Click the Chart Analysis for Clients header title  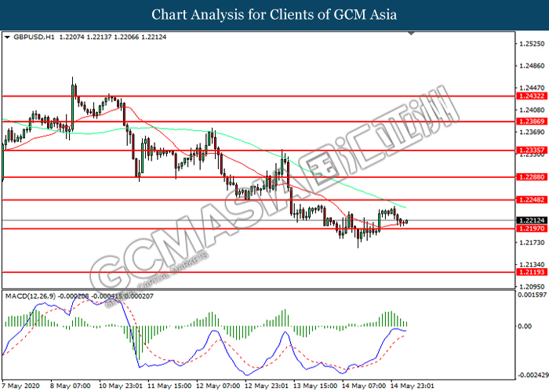(x=274, y=15)
